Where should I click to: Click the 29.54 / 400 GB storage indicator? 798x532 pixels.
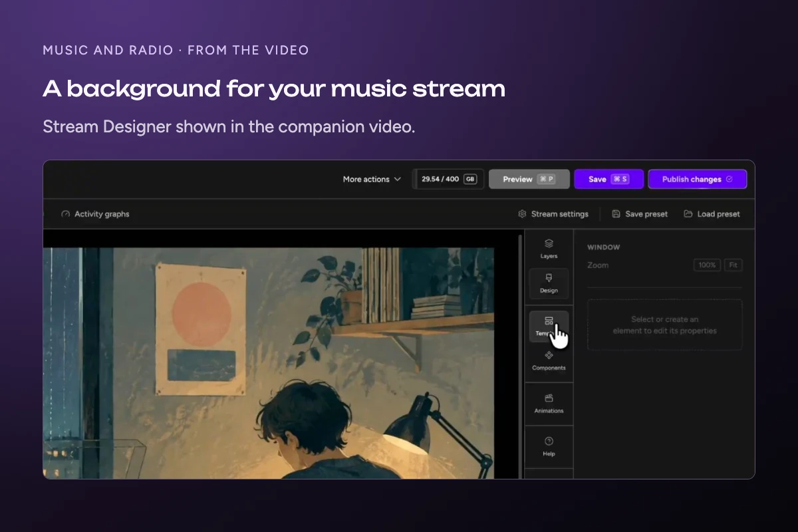pos(449,180)
